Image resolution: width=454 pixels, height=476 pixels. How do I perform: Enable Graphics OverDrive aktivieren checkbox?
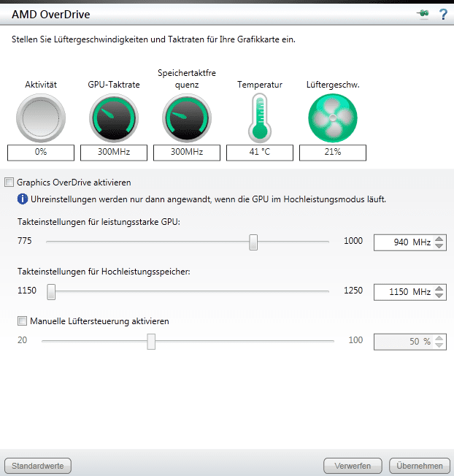pos(9,182)
